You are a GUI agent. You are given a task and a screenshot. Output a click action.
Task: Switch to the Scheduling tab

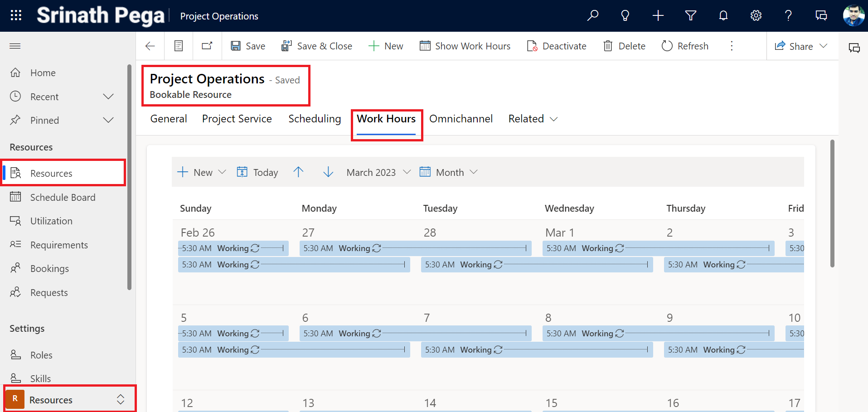(315, 119)
